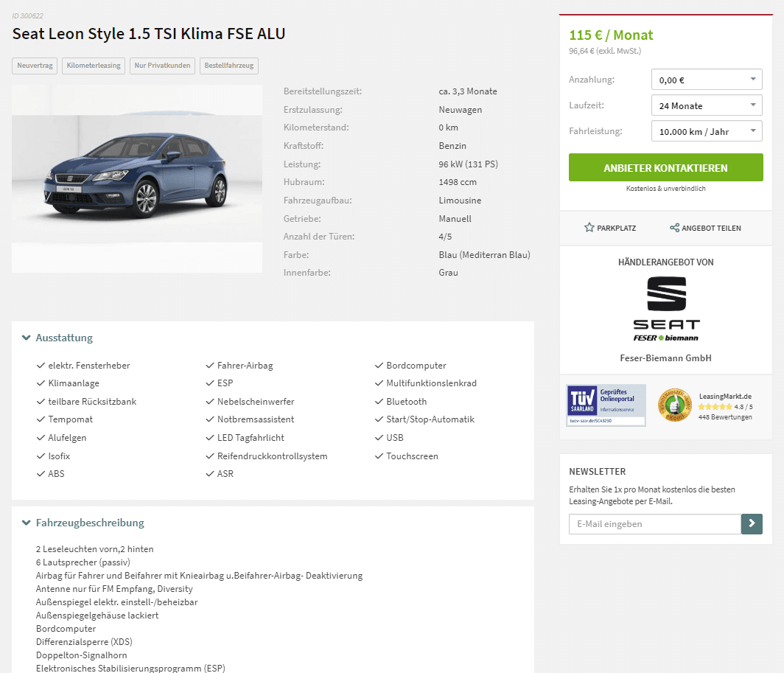The width and height of the screenshot is (784, 673).
Task: Click the teilbare Rücksitzbank feature
Action: (92, 401)
